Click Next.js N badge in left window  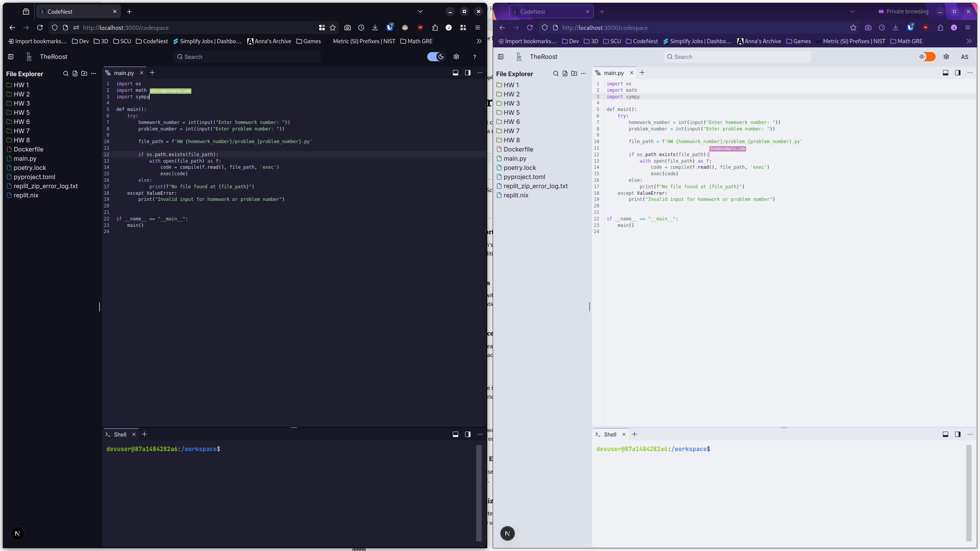pyautogui.click(x=18, y=533)
